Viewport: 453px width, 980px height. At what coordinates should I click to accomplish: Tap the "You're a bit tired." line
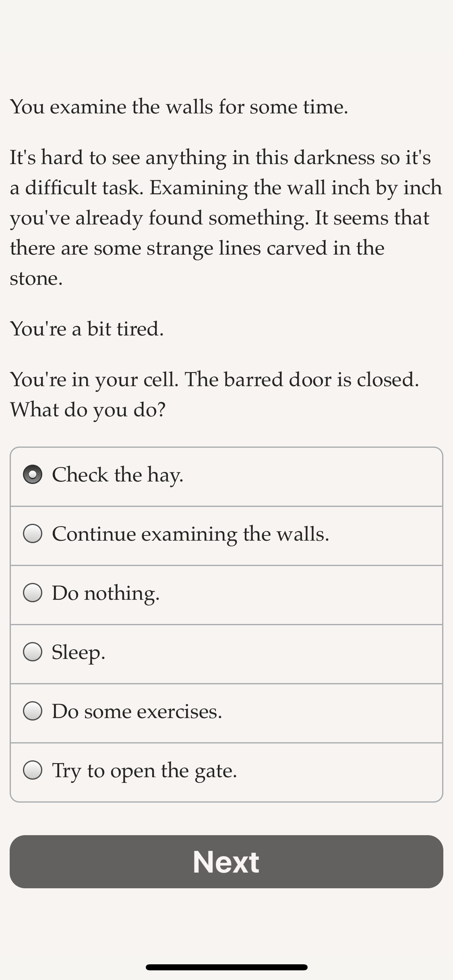click(x=87, y=329)
